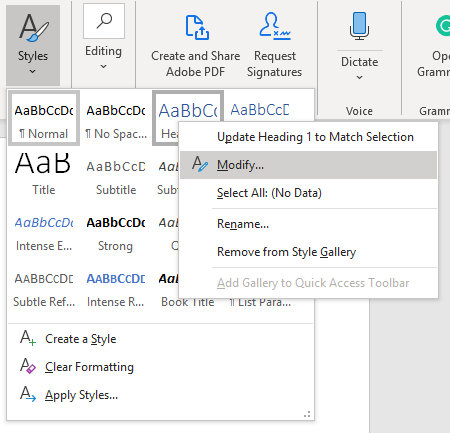Click the Voice group label
Image resolution: width=450 pixels, height=433 pixels.
click(359, 111)
